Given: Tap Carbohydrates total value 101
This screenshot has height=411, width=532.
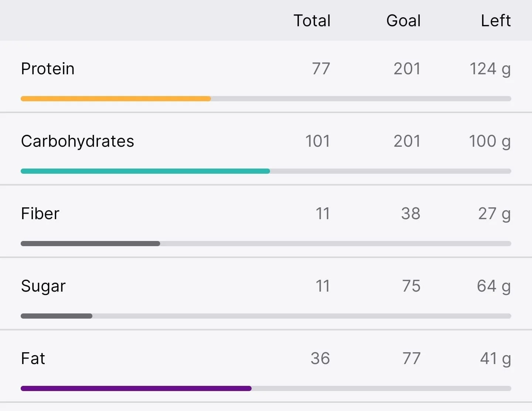Looking at the screenshot, I should coord(318,141).
